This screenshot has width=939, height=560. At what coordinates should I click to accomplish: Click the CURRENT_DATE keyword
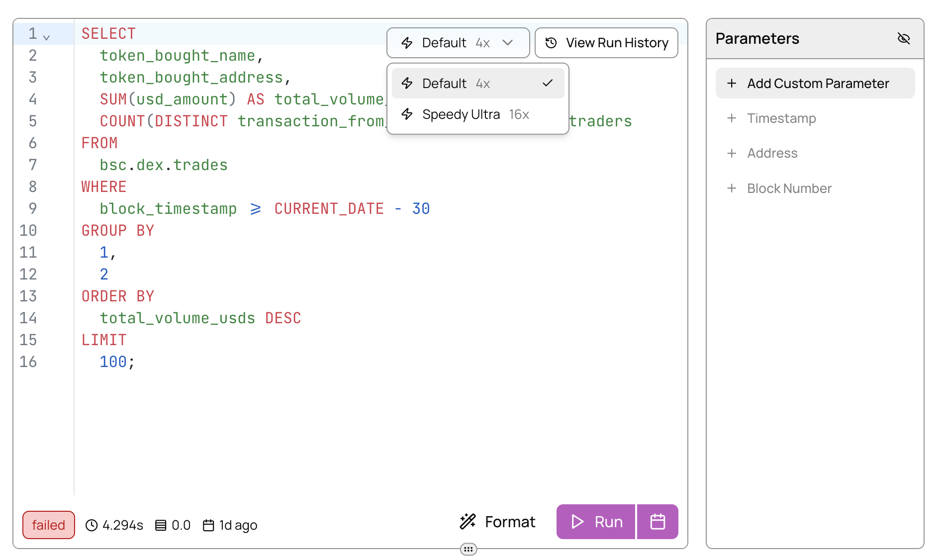(329, 209)
